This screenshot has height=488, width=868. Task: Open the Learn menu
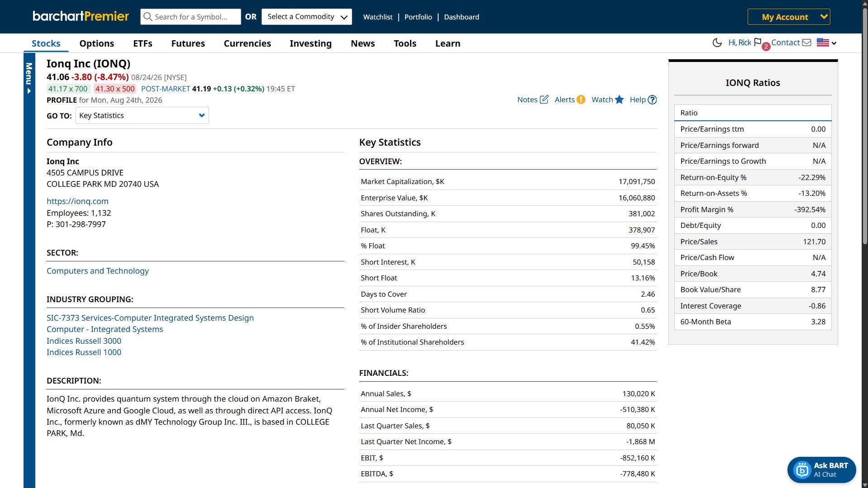[448, 43]
